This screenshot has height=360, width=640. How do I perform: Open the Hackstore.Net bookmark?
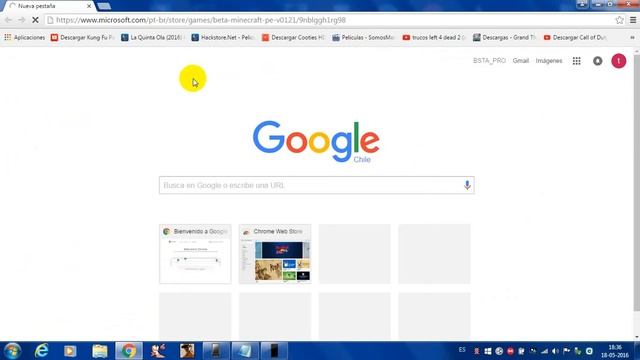coord(223,38)
